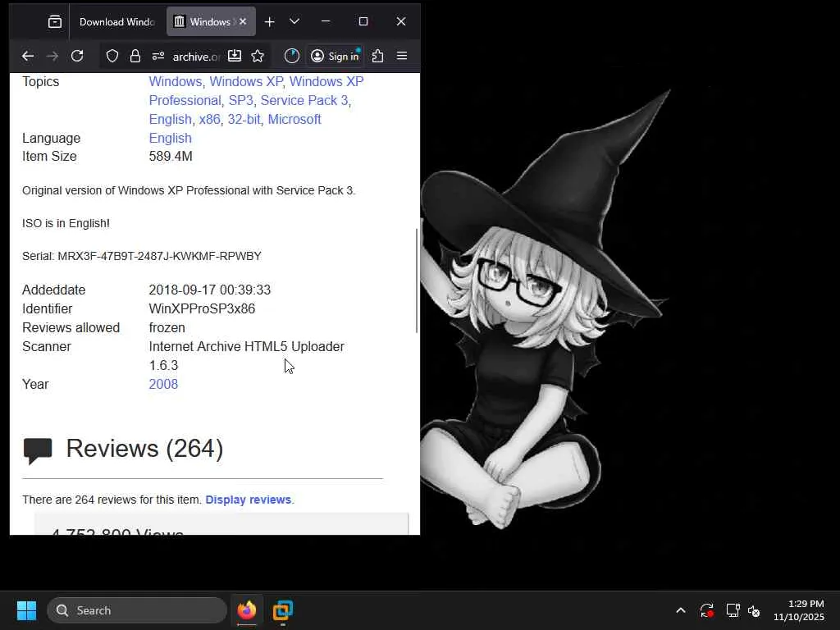Open the Microsoft topic link

(294, 119)
